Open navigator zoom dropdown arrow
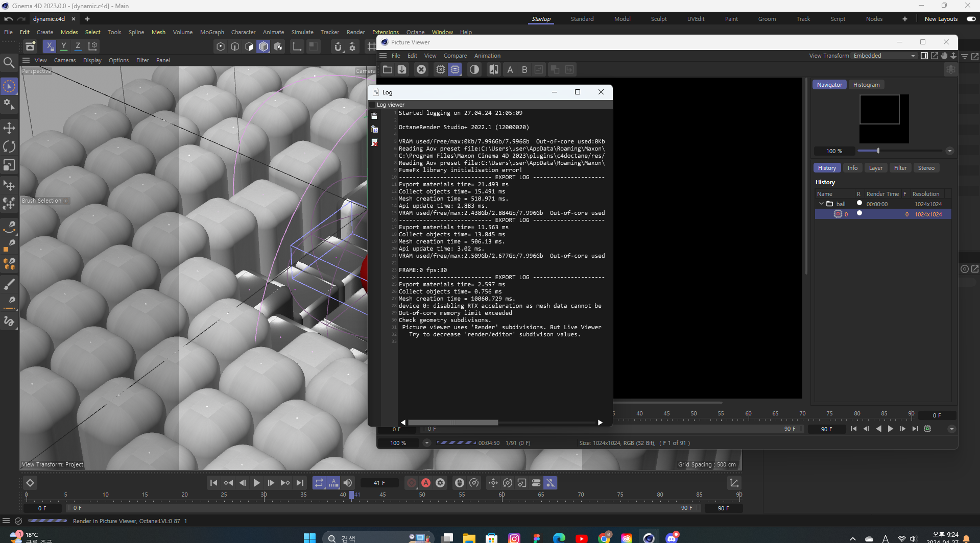 (x=950, y=151)
